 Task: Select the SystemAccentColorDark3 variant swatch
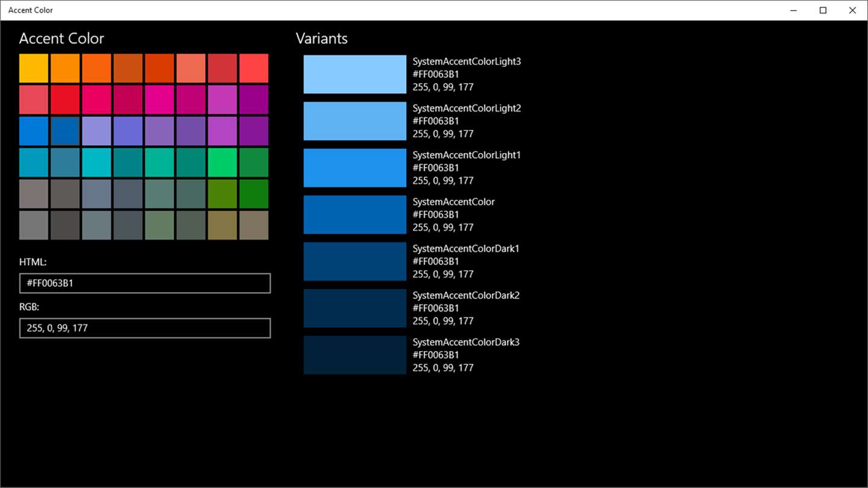tap(355, 355)
